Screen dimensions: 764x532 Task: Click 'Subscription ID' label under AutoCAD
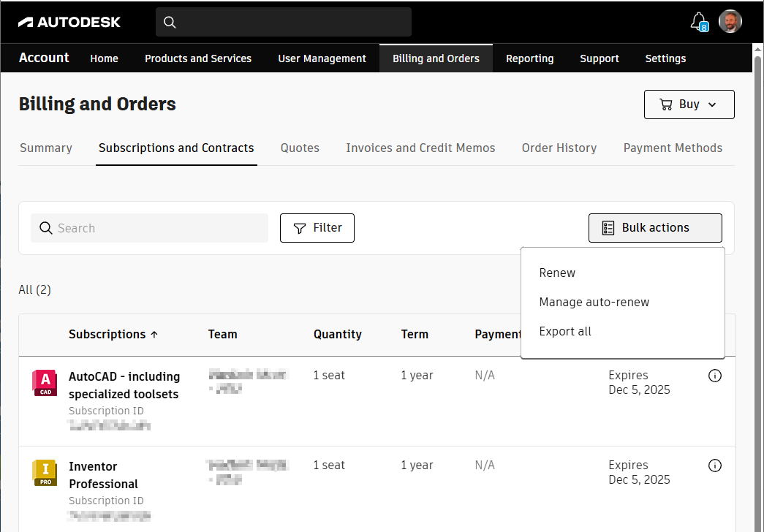point(106,411)
